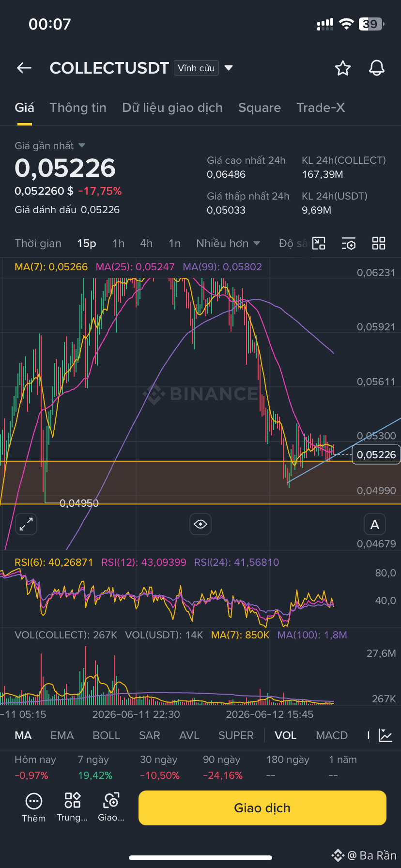Open the Vĩnh cửu contract type selector

click(x=196, y=68)
